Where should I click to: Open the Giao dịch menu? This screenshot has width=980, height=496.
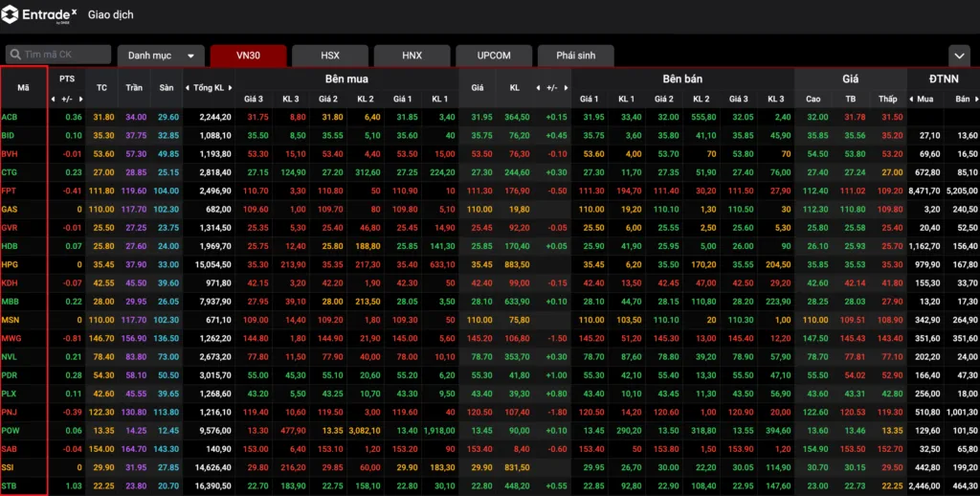coord(110,15)
